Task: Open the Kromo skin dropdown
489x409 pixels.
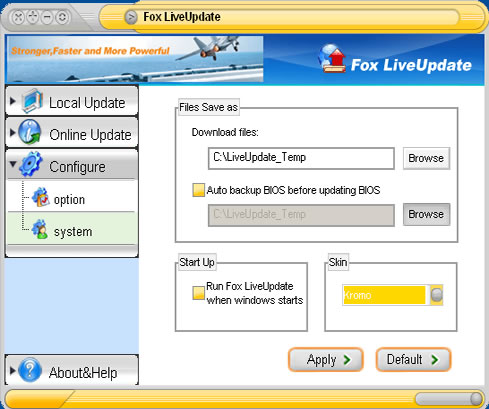Action: [437, 295]
